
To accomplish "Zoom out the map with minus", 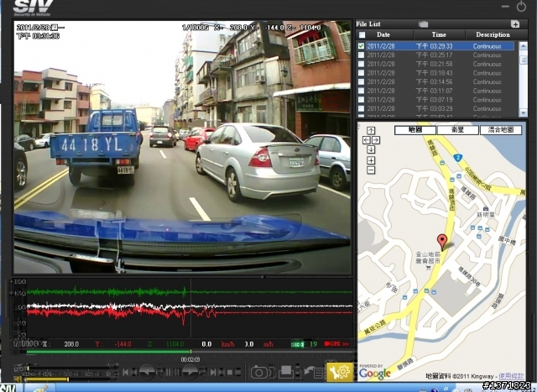I will pos(371,170).
